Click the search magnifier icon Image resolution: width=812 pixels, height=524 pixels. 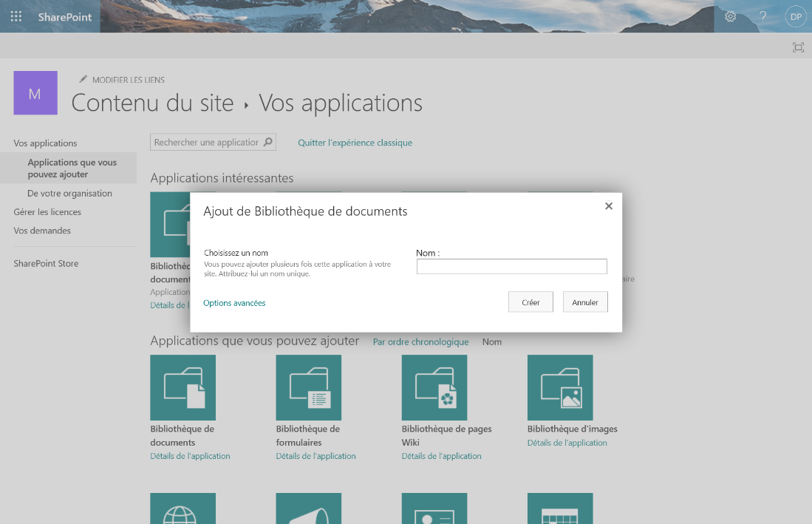tap(267, 142)
